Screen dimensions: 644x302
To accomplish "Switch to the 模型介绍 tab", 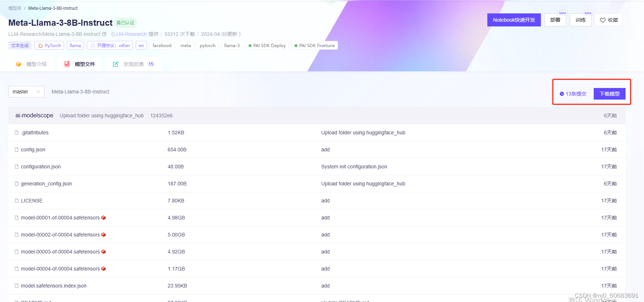I will (x=31, y=64).
